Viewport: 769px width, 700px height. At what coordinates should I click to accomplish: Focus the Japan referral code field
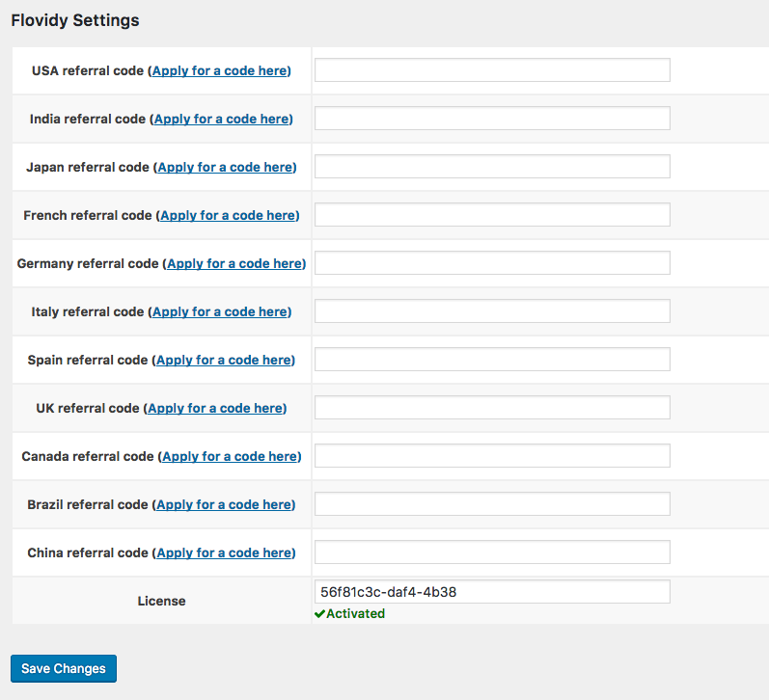pos(492,167)
